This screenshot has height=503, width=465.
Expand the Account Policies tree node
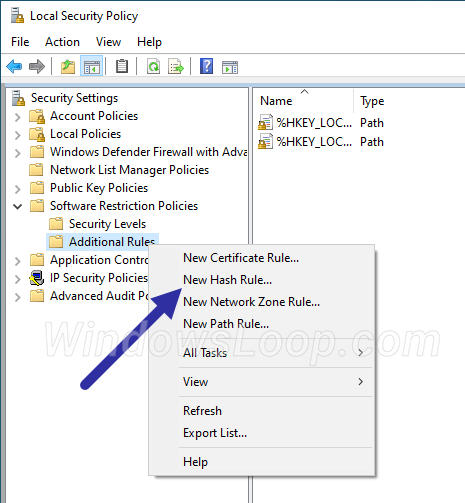(18, 117)
